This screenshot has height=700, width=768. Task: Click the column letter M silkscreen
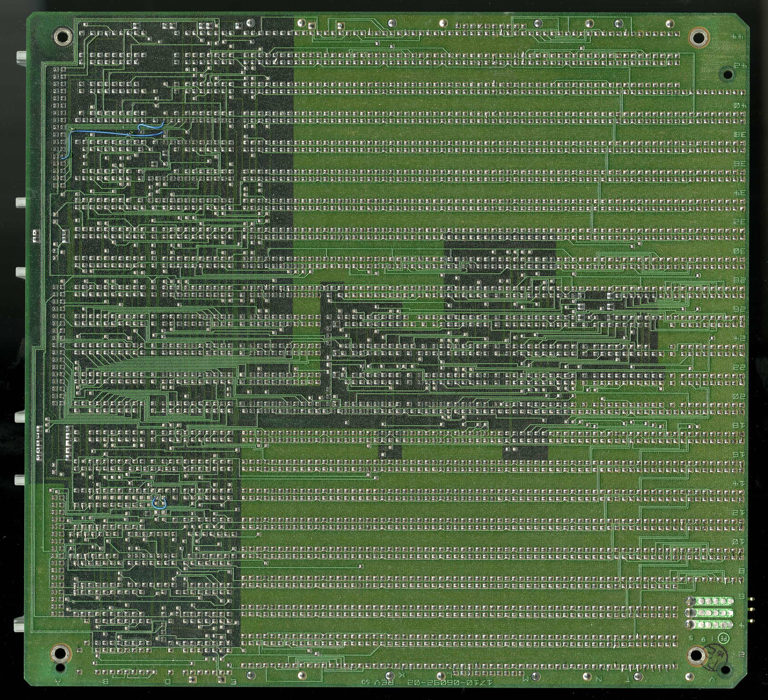point(526,679)
